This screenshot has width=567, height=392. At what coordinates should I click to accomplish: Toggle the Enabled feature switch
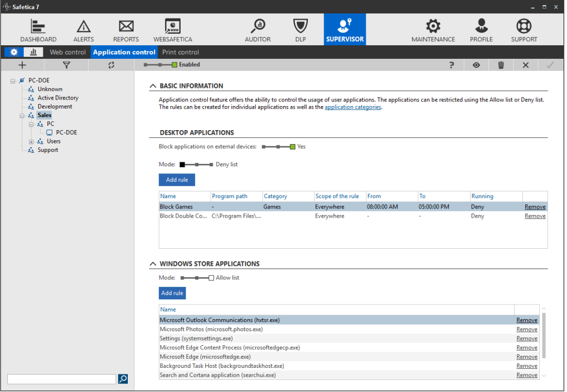(160, 65)
